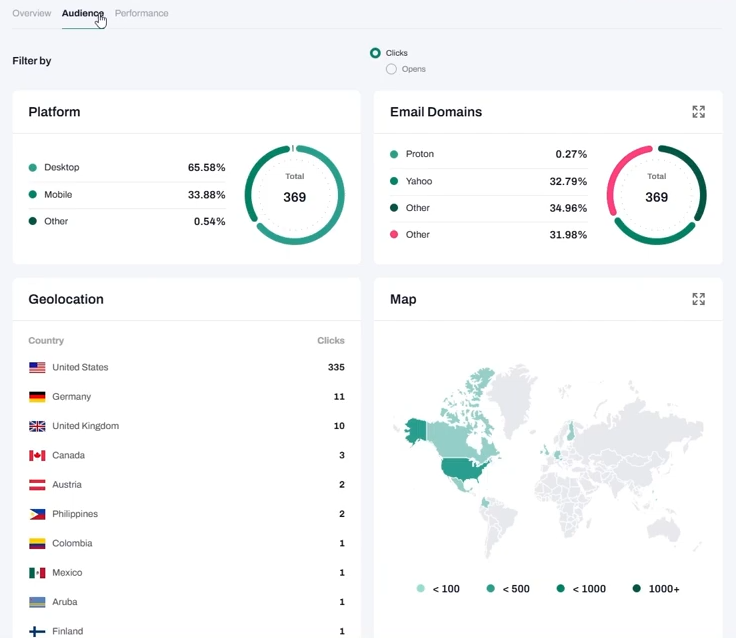Click the pink Other domain legend dot
Viewport: 736px width, 638px height.
tap(394, 235)
